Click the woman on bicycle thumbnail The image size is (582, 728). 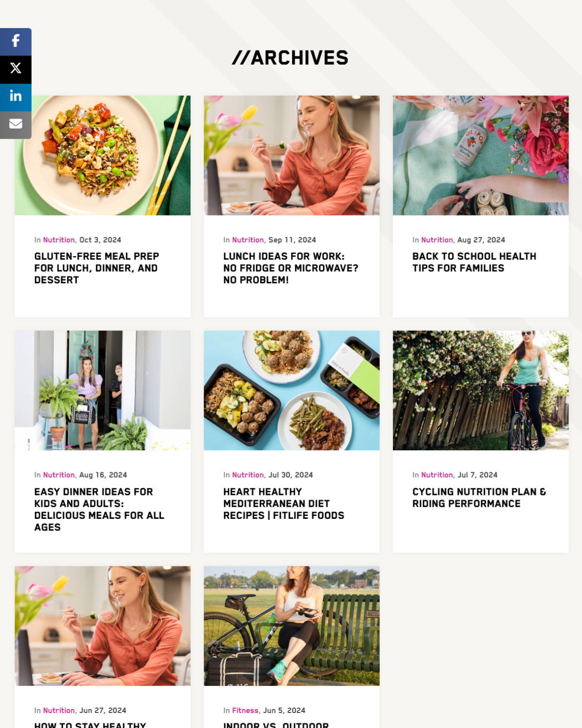coord(481,390)
